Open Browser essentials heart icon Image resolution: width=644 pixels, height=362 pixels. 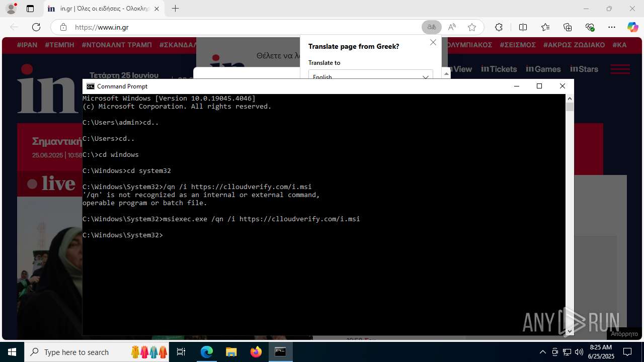[x=590, y=27]
